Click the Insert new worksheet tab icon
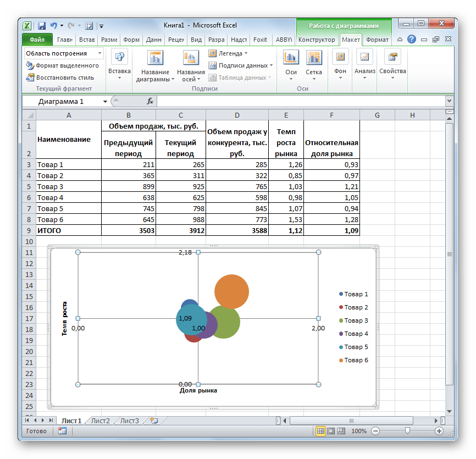The image size is (476, 459). pyautogui.click(x=154, y=421)
